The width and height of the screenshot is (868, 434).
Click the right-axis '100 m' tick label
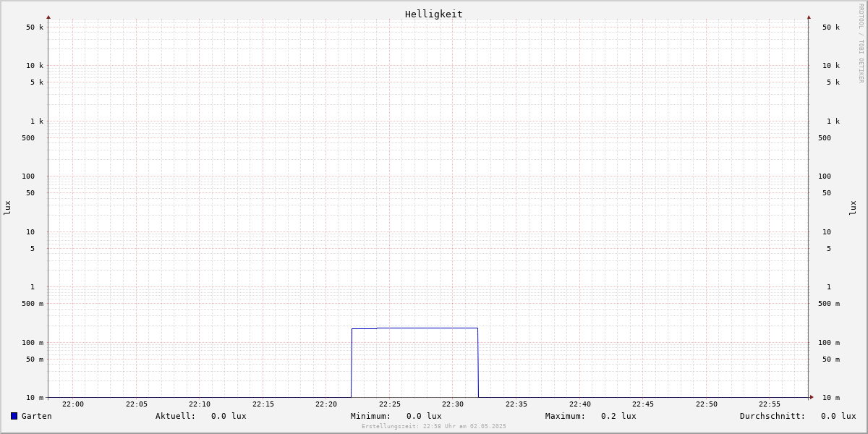(829, 343)
